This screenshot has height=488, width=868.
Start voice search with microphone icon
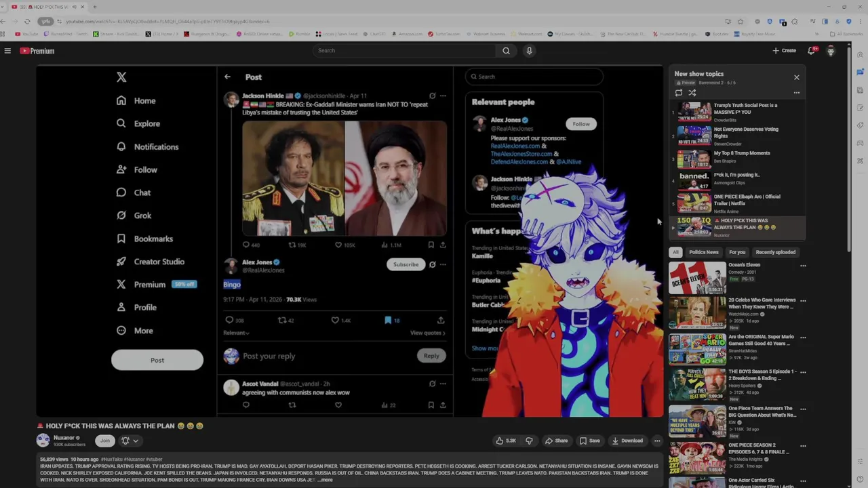(529, 51)
